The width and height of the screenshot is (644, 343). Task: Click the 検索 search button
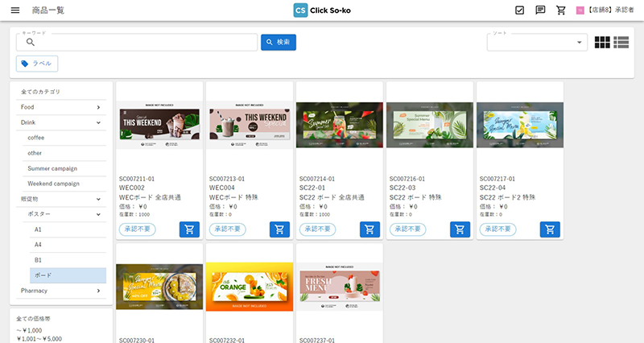279,43
